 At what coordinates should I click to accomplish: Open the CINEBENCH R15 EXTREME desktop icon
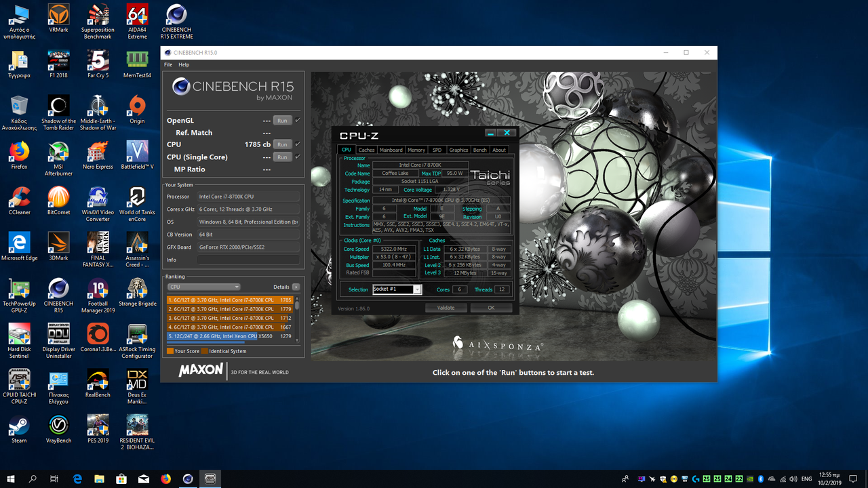[176, 22]
